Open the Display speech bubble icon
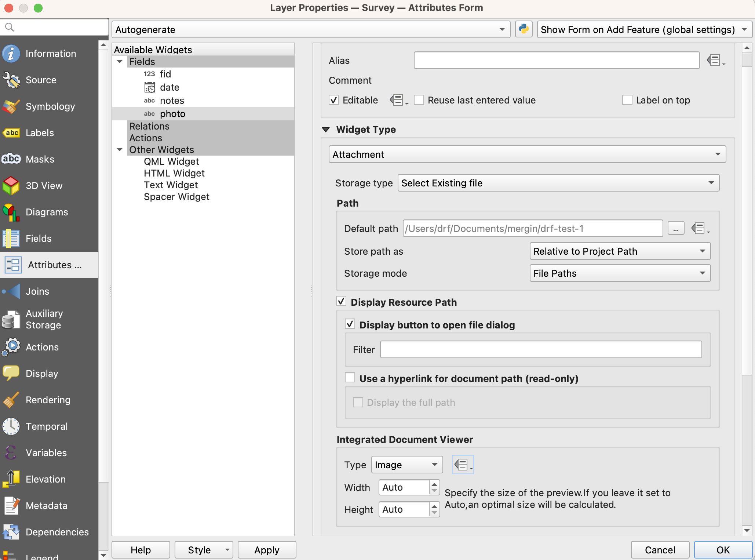Screen dimensions: 755x560 click(11, 374)
